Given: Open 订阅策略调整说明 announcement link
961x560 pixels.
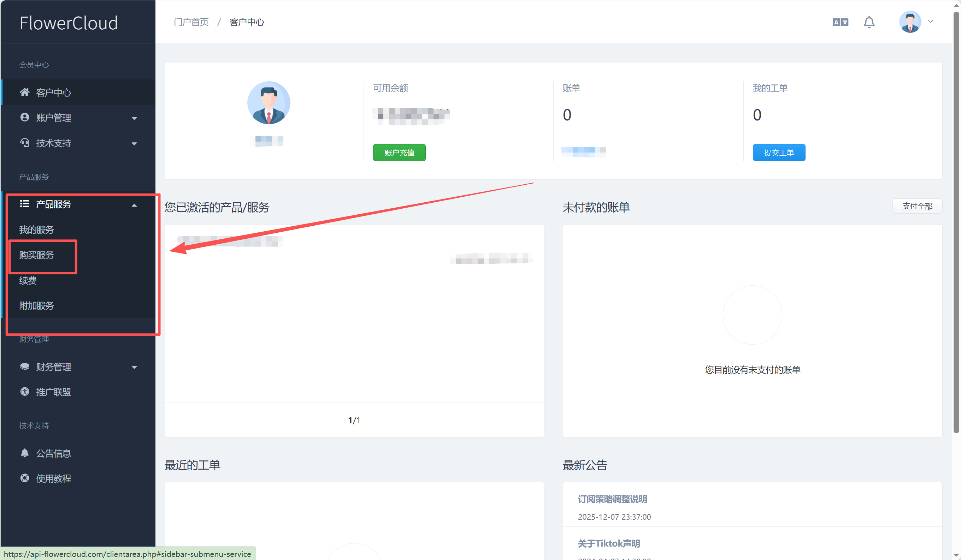Looking at the screenshot, I should tap(612, 499).
